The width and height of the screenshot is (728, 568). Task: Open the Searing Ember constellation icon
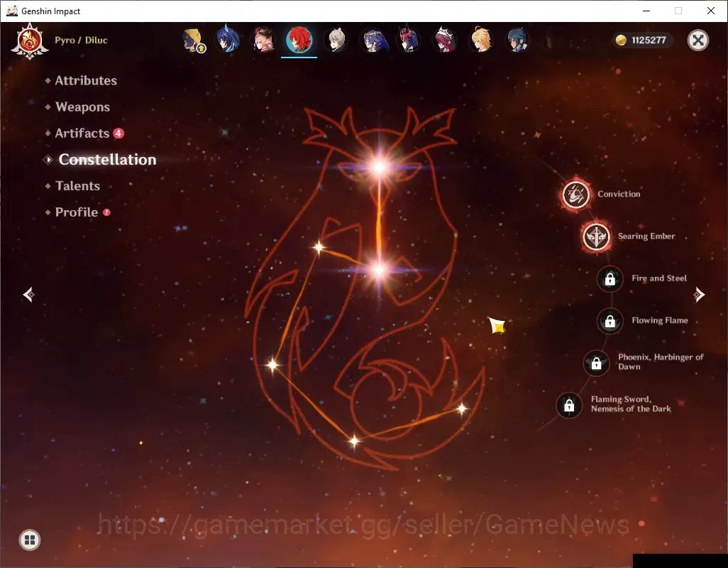point(596,237)
